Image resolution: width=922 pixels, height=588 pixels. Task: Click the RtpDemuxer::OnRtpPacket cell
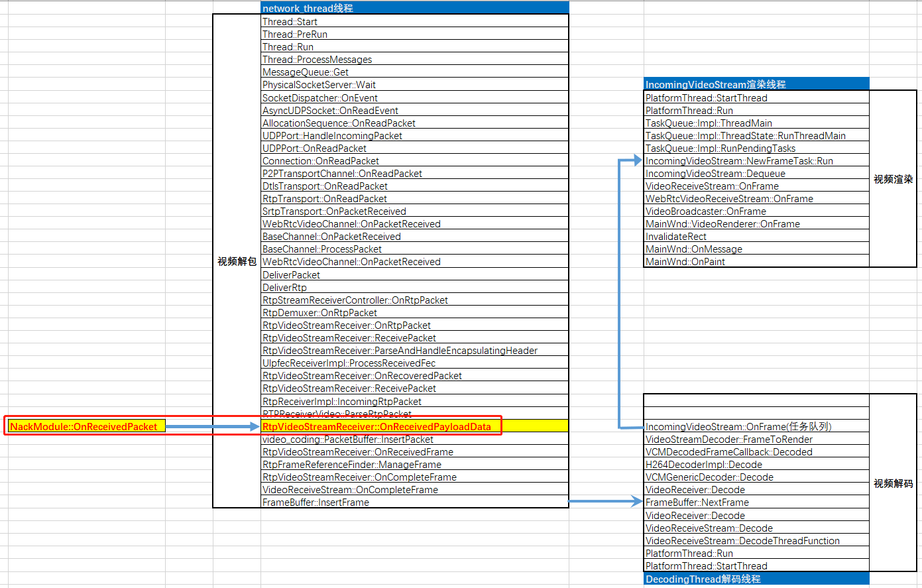click(414, 313)
